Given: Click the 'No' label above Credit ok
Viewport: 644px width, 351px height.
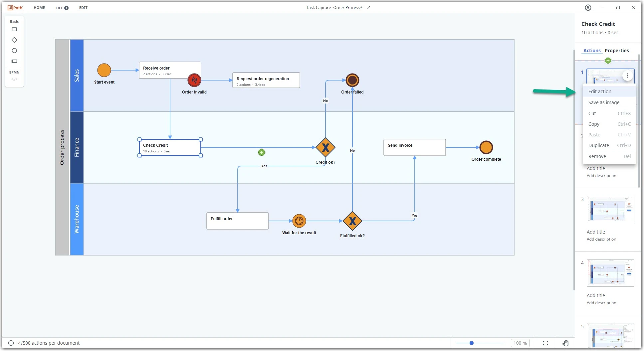Looking at the screenshot, I should click(x=325, y=100).
